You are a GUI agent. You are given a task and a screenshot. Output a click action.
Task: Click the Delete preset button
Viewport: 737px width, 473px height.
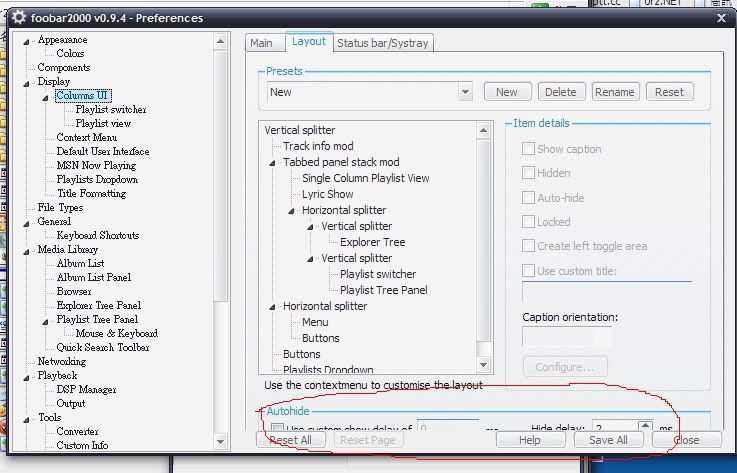tap(561, 92)
